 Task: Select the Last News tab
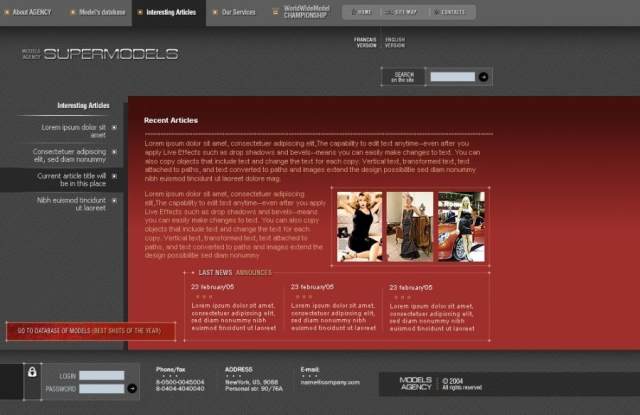215,273
